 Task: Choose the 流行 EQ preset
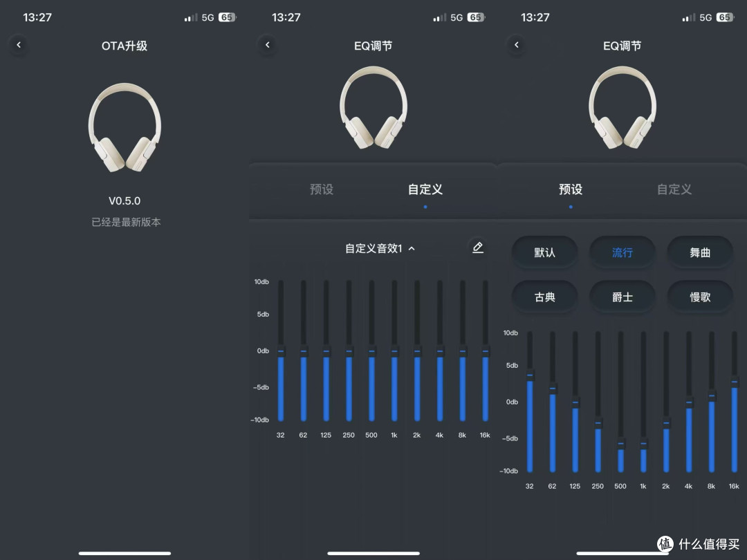click(x=622, y=252)
